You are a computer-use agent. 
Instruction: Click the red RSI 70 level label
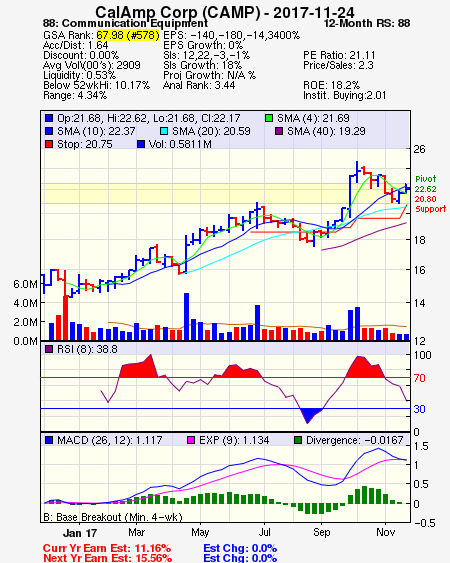click(419, 378)
